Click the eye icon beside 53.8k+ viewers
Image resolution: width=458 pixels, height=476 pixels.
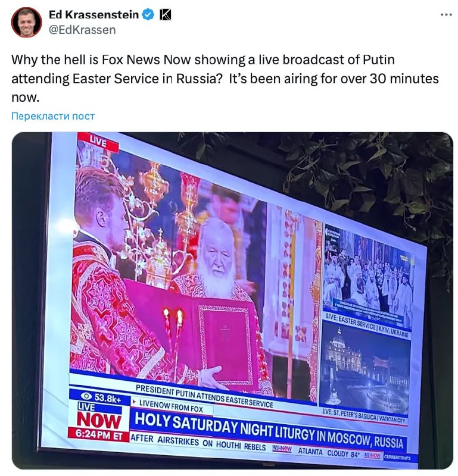coord(86,396)
